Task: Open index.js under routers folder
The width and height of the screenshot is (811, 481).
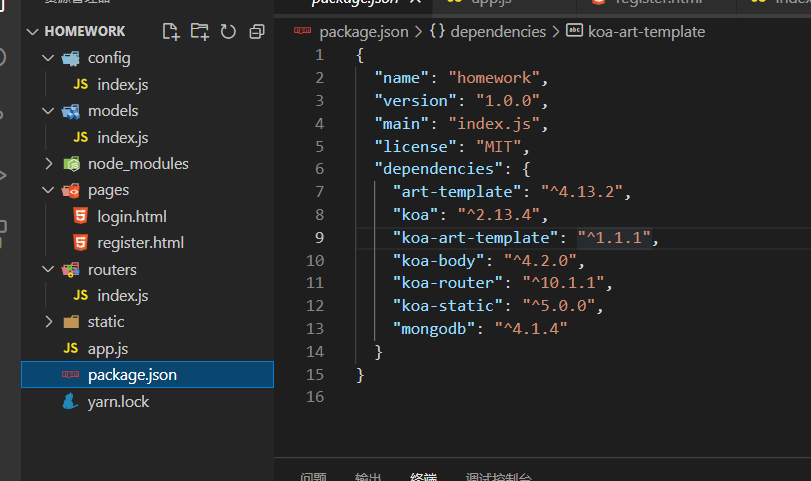Action: tap(123, 295)
